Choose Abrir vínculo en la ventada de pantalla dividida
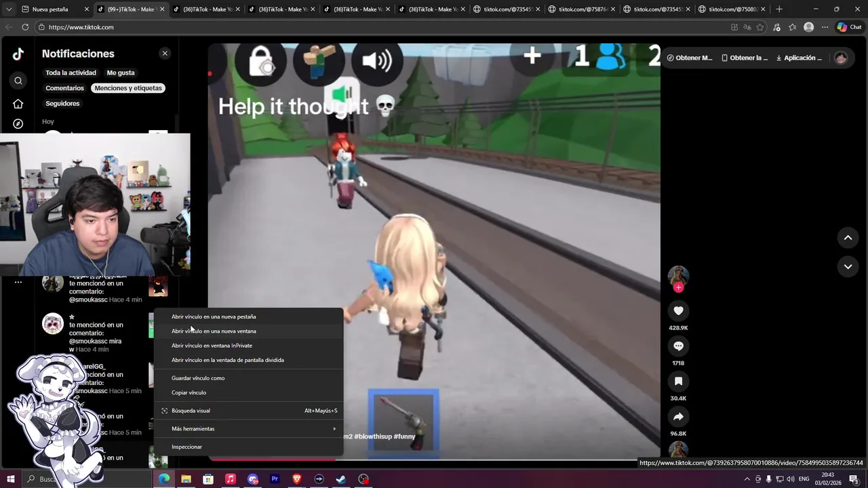868x488 pixels. pos(248,360)
